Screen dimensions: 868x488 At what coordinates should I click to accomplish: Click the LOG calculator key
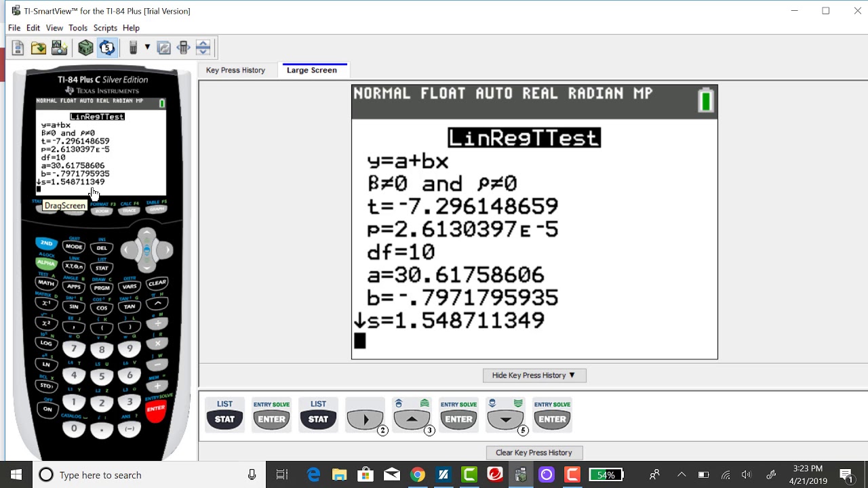tap(46, 343)
